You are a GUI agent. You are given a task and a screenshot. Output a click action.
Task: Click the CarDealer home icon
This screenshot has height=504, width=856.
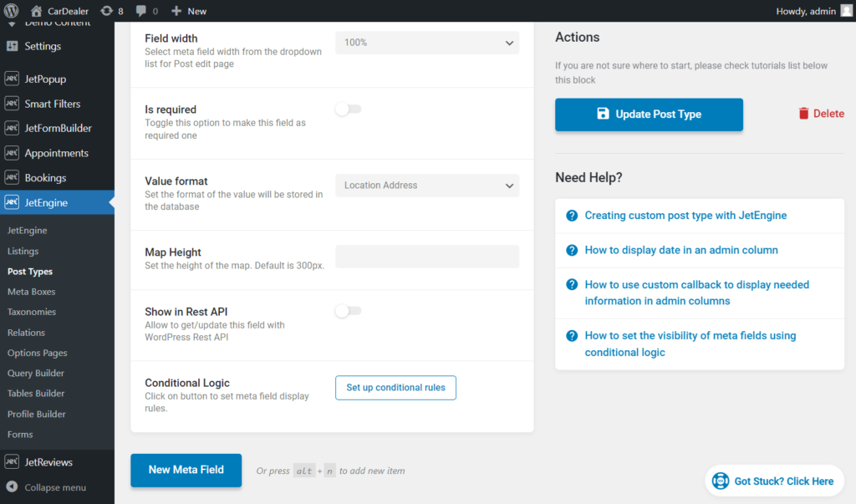[36, 11]
